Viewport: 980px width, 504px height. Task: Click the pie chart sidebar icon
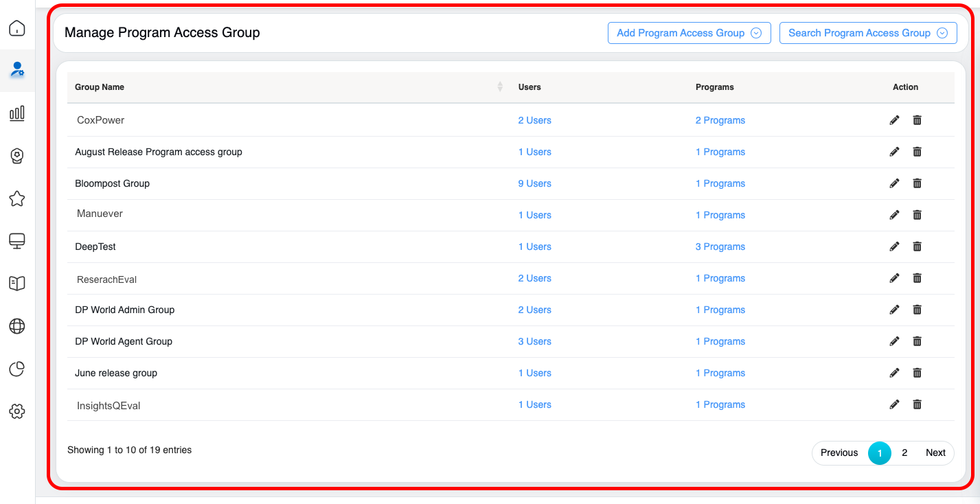[17, 369]
